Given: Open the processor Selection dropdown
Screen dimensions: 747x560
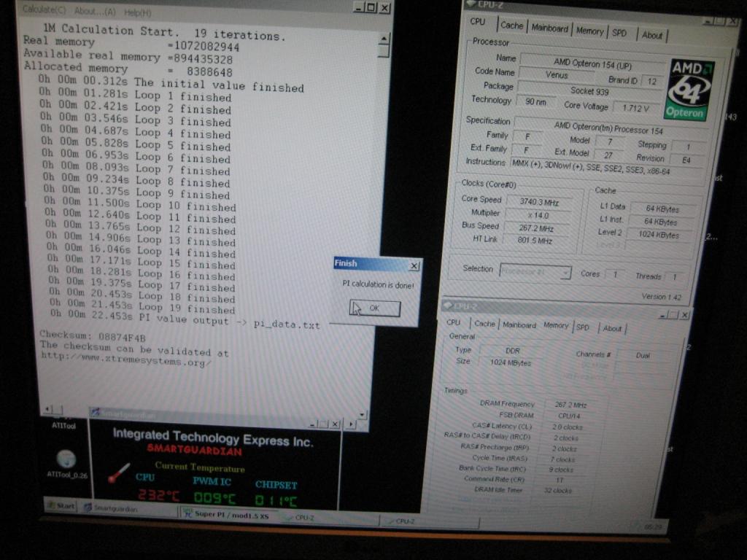Looking at the screenshot, I should 535,271.
